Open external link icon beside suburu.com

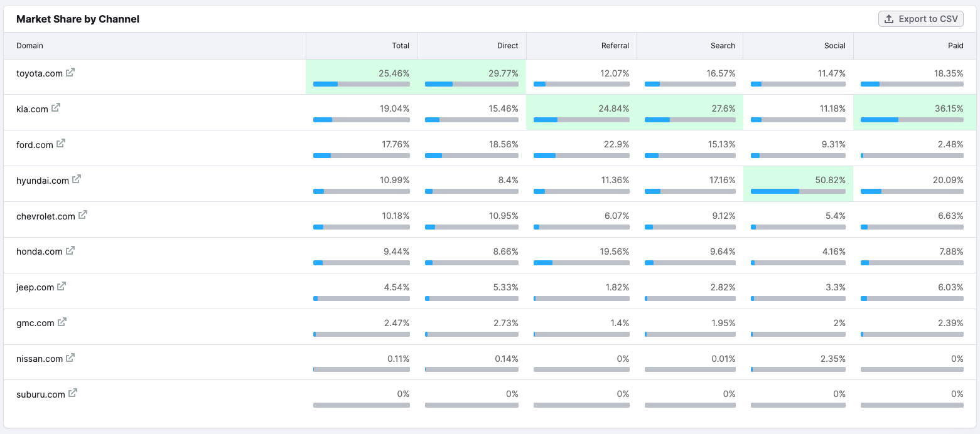pyautogui.click(x=73, y=393)
